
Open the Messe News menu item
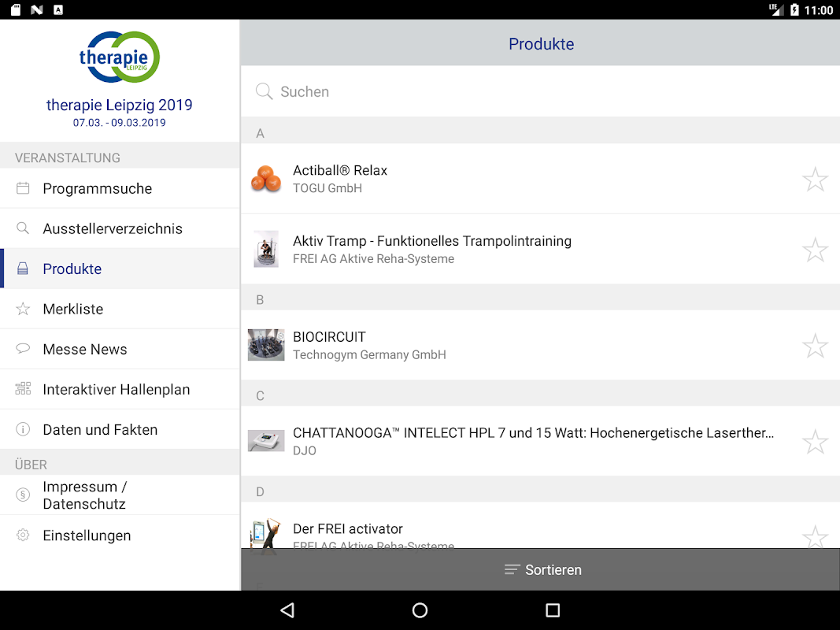tap(120, 349)
